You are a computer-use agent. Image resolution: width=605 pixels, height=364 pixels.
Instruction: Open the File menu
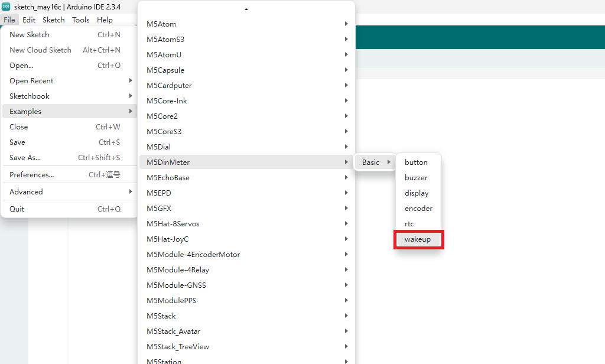9,19
